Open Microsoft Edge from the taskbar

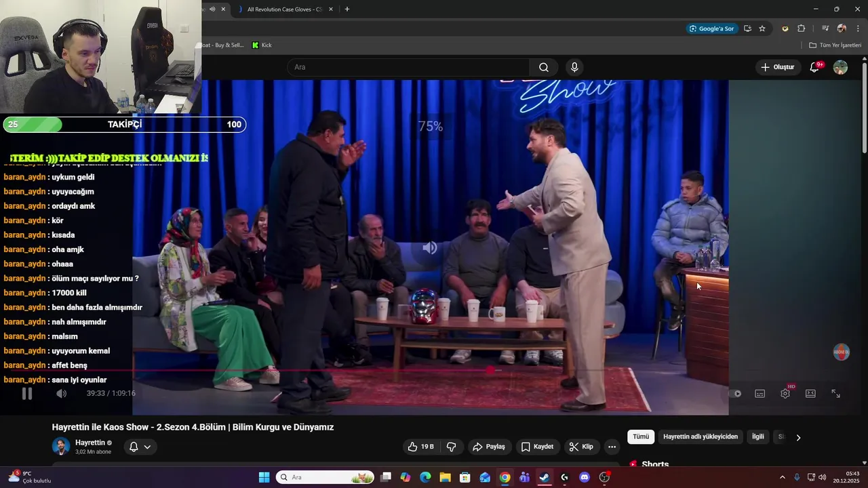click(x=425, y=477)
